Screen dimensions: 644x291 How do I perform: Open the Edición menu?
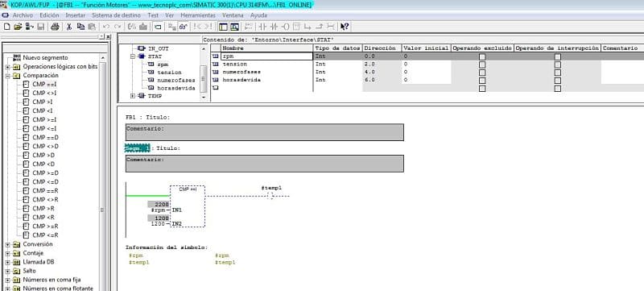pyautogui.click(x=49, y=15)
